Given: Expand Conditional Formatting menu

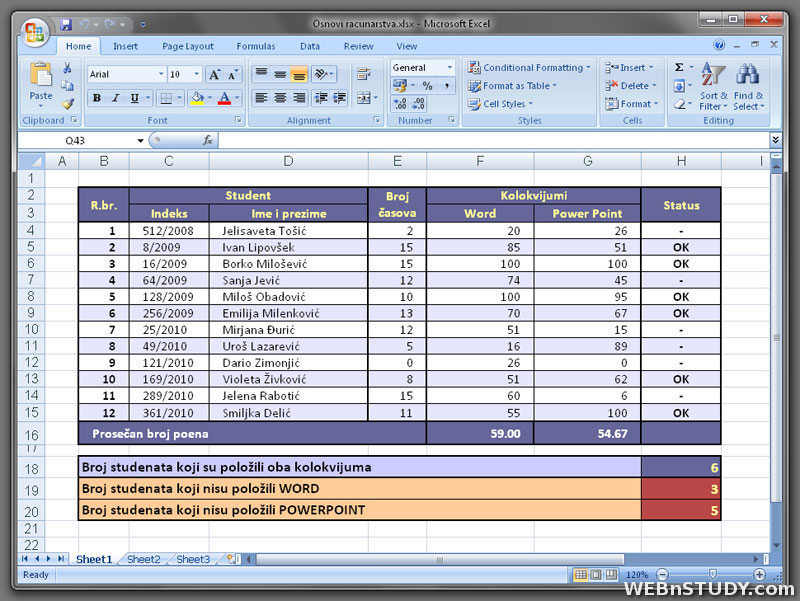Looking at the screenshot, I should pos(529,67).
